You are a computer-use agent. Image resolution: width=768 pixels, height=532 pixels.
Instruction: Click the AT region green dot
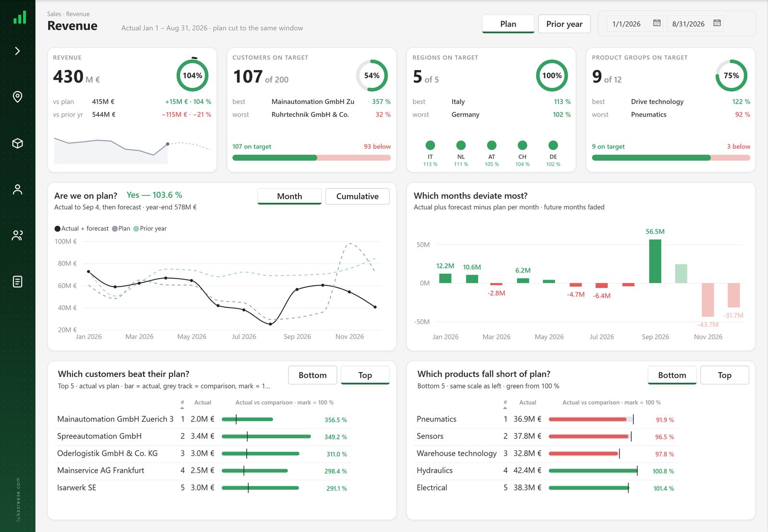coord(492,145)
